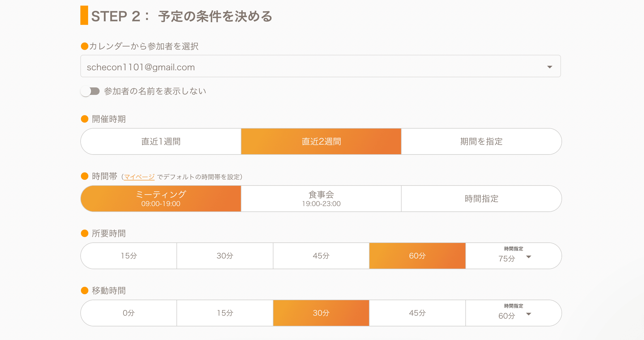Expand the 75分 custom duration dropdown
Image resolution: width=644 pixels, height=340 pixels.
514,258
